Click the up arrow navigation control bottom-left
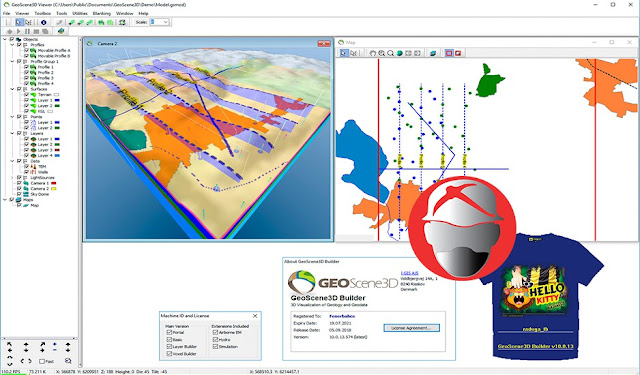The height and width of the screenshot is (375, 640). (x=26, y=345)
